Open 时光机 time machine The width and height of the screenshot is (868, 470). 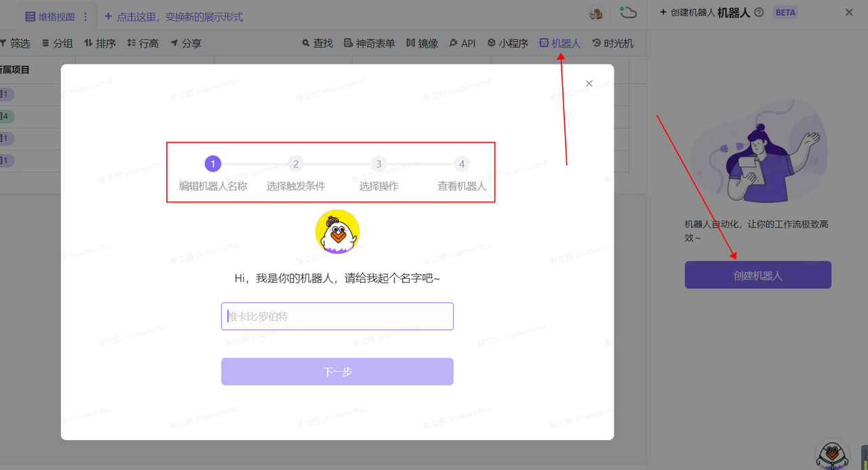612,43
